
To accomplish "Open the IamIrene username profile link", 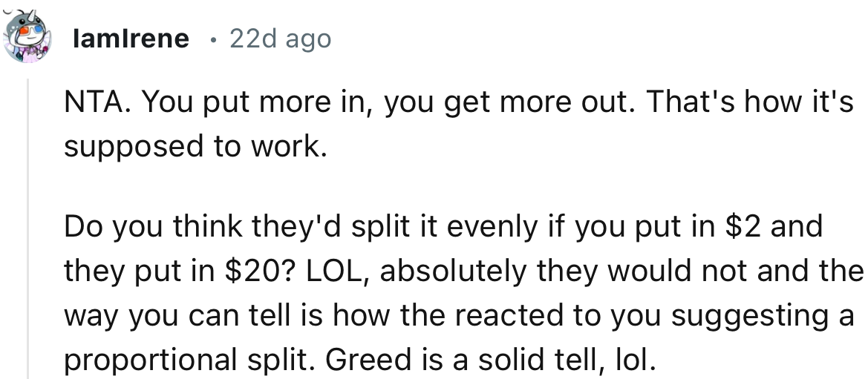I will (131, 39).
